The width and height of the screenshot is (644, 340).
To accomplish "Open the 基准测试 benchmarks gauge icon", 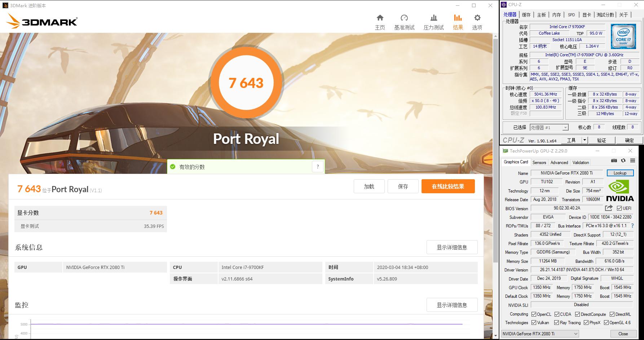I will pyautogui.click(x=404, y=18).
